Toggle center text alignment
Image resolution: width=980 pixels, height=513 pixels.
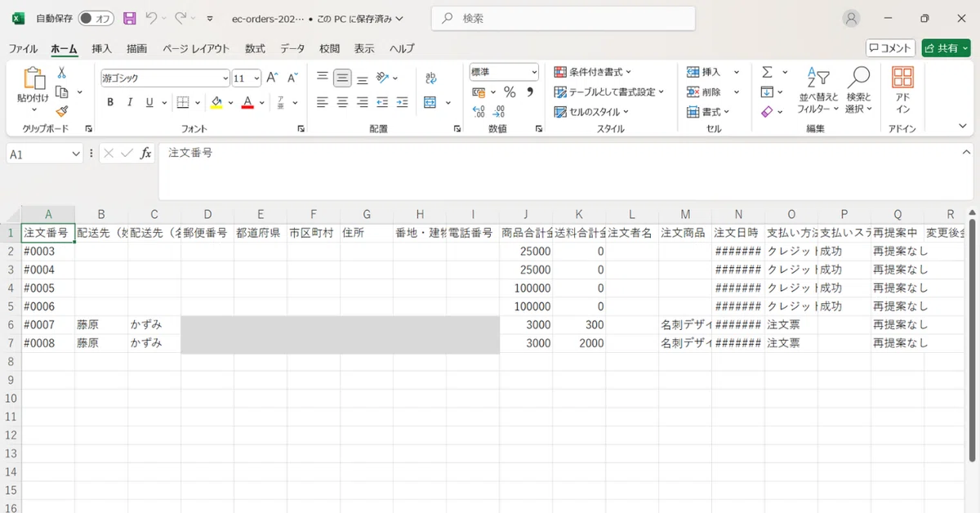coord(343,102)
